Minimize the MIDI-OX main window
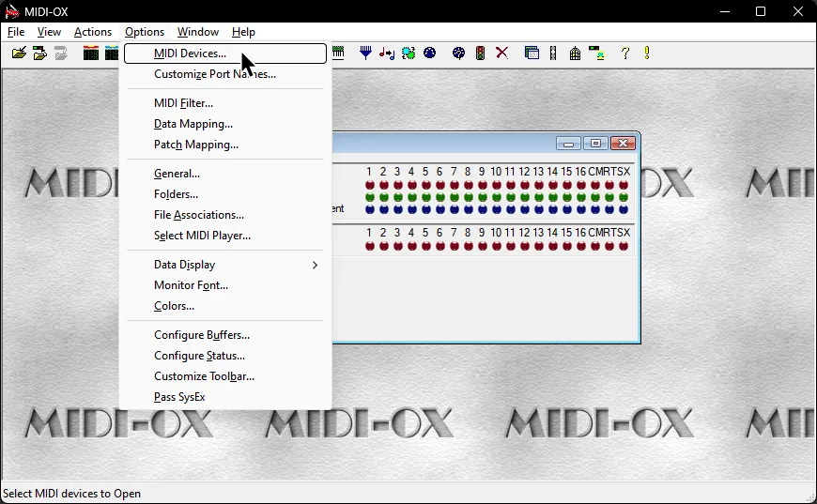Screen dimensions: 817x504 click(724, 11)
